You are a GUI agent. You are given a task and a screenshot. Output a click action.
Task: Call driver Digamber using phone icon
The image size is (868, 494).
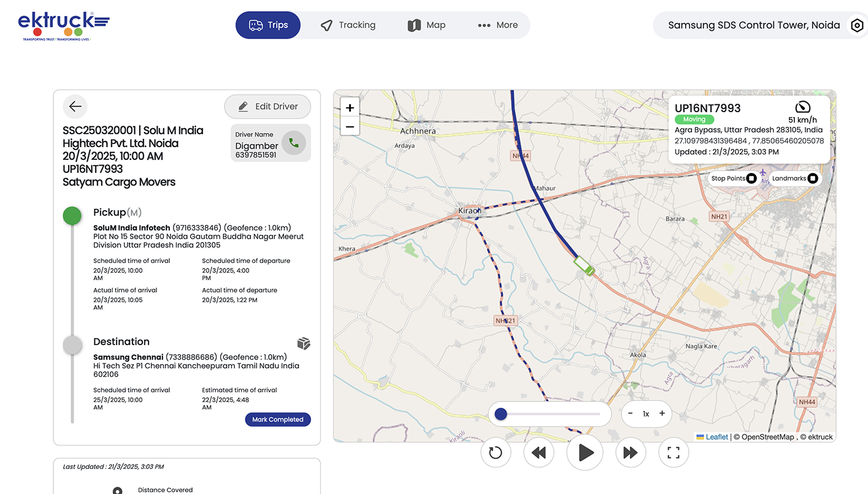294,143
